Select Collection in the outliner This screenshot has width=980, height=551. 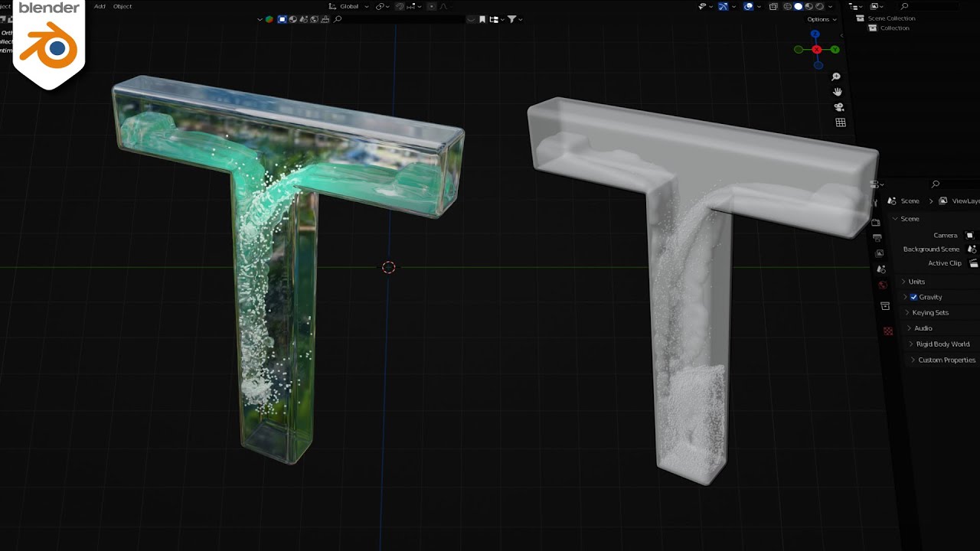(894, 28)
